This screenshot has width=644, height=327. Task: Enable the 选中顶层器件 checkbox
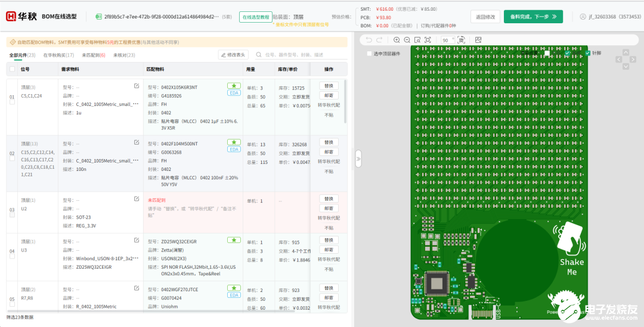pos(369,54)
